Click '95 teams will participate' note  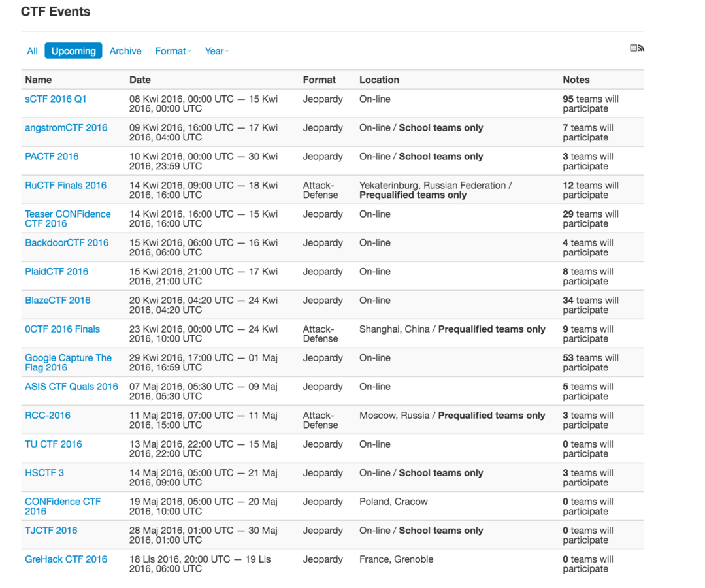pos(591,104)
